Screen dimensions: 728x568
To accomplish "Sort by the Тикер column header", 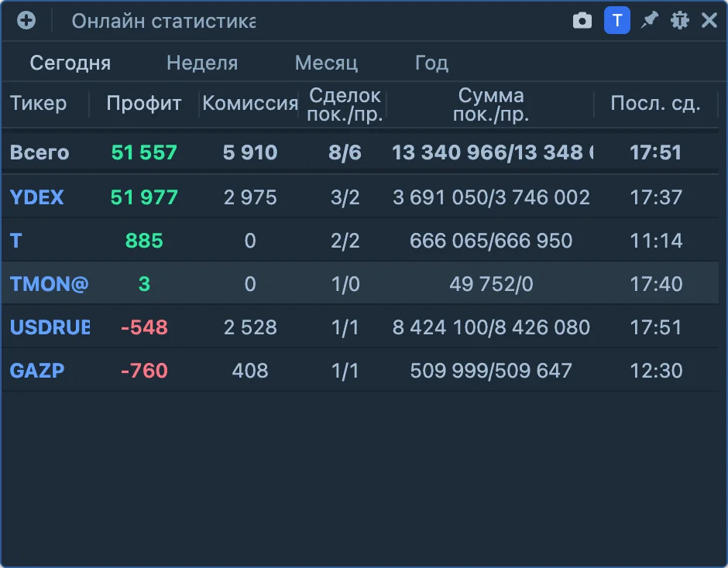I will tap(39, 103).
